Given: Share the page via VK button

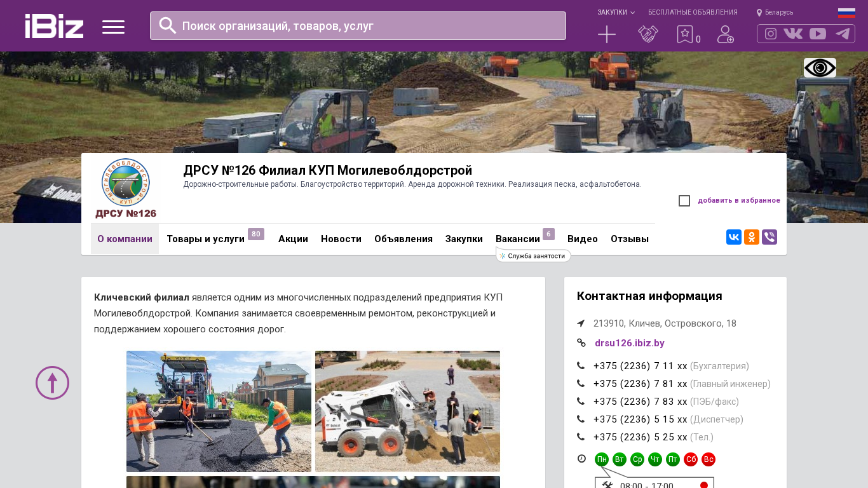Looking at the screenshot, I should (x=734, y=237).
